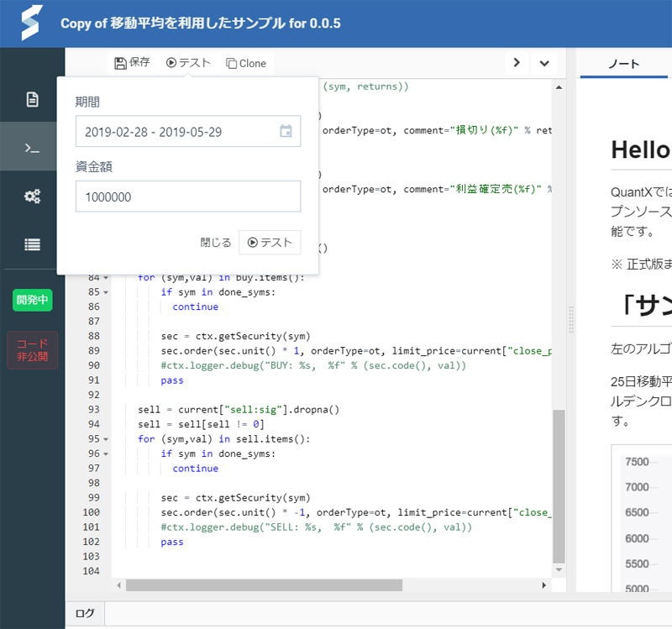Save the algorithm with 保存
The image size is (672, 629).
[132, 63]
